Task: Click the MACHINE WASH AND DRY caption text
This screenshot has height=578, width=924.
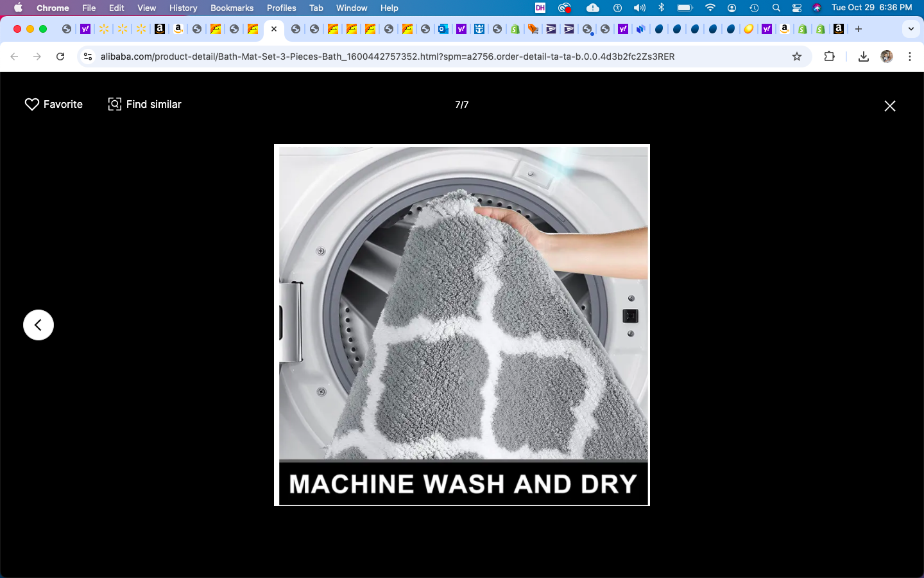Action: pos(463,484)
